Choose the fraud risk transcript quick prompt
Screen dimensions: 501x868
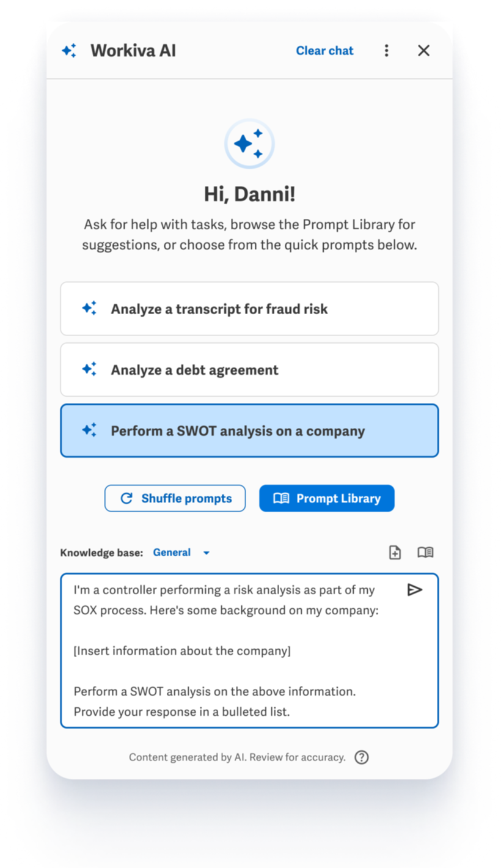[x=249, y=309]
